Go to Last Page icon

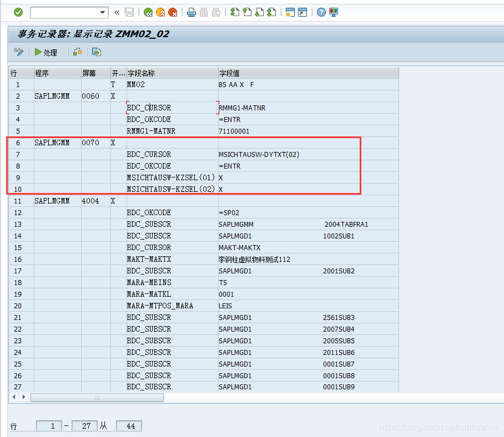(271, 13)
